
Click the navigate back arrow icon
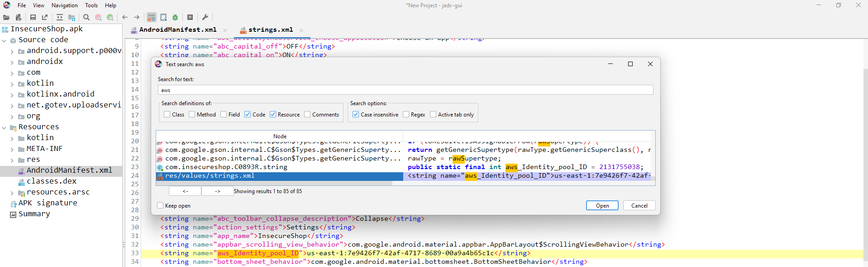coord(125,18)
